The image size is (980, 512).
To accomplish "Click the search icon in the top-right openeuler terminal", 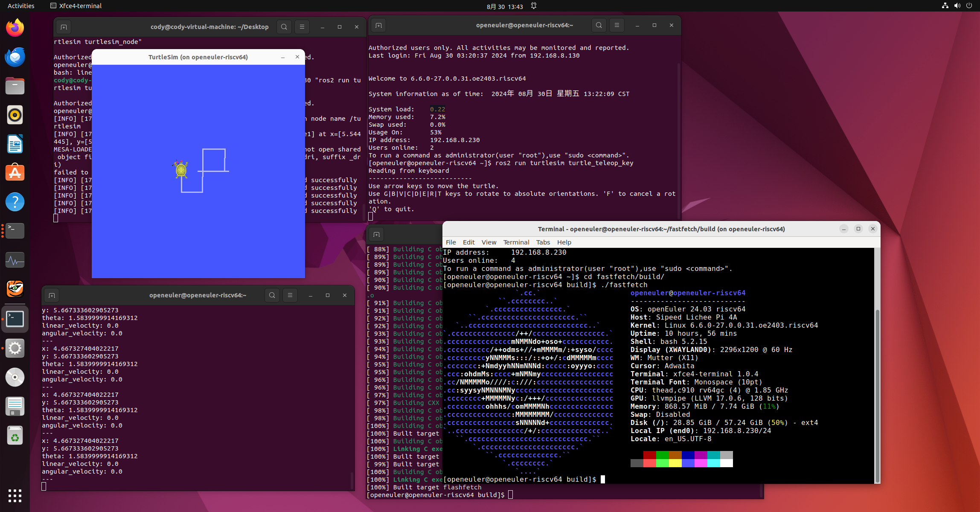I will tap(599, 25).
